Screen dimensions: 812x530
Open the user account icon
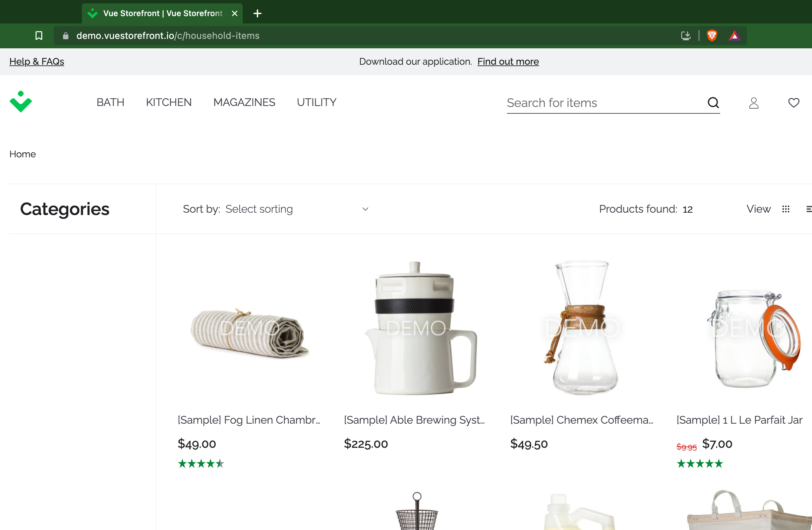754,103
